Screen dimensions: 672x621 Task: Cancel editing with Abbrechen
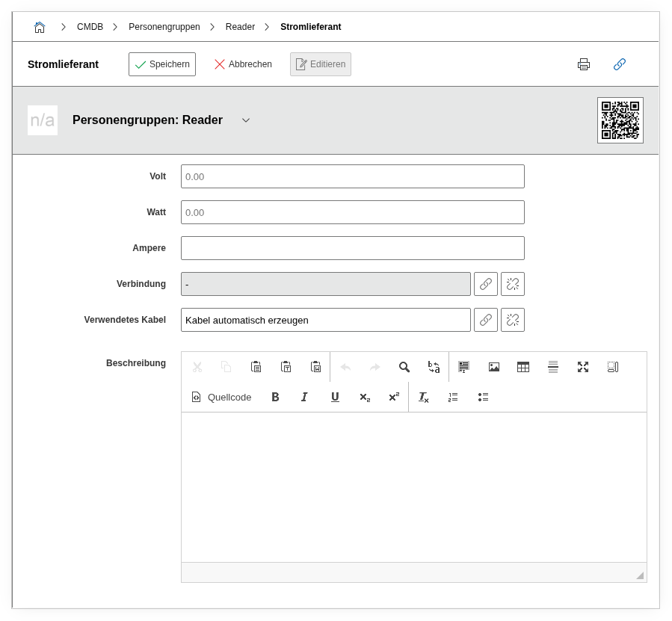(243, 64)
